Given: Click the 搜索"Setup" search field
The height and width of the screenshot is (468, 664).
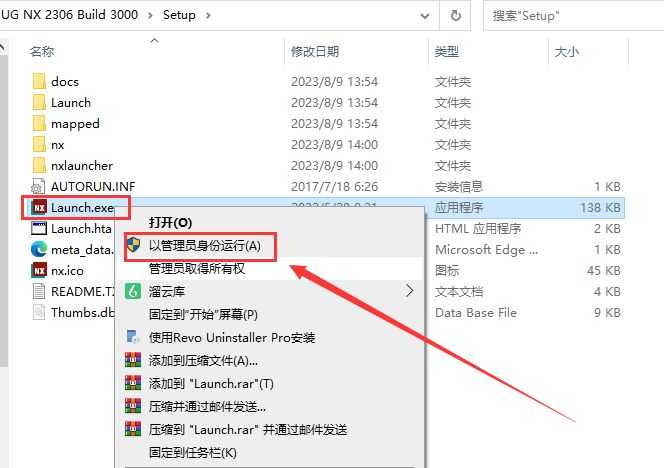Looking at the screenshot, I should click(x=573, y=16).
